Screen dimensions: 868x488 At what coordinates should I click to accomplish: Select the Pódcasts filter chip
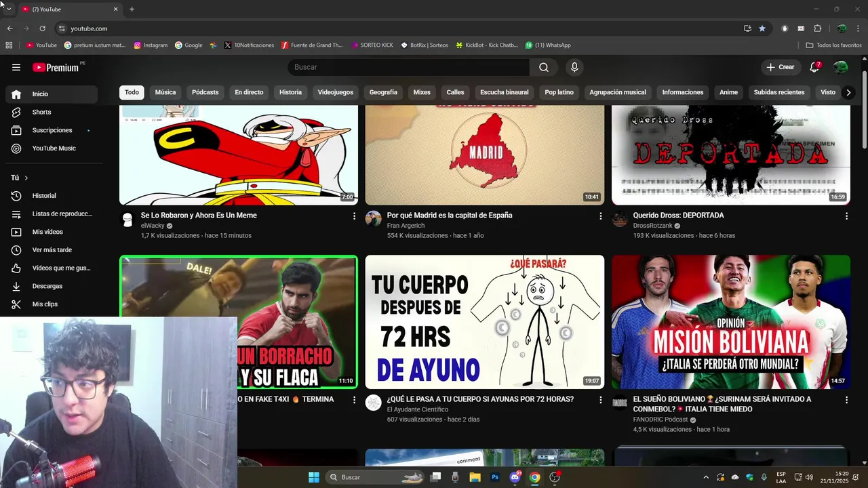(x=205, y=92)
